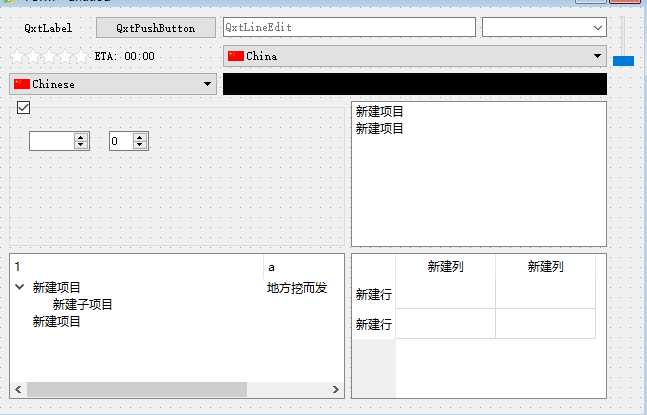Click the left arrow of the tree's horizontal scrollbar
The height and width of the screenshot is (415, 647).
tap(18, 389)
